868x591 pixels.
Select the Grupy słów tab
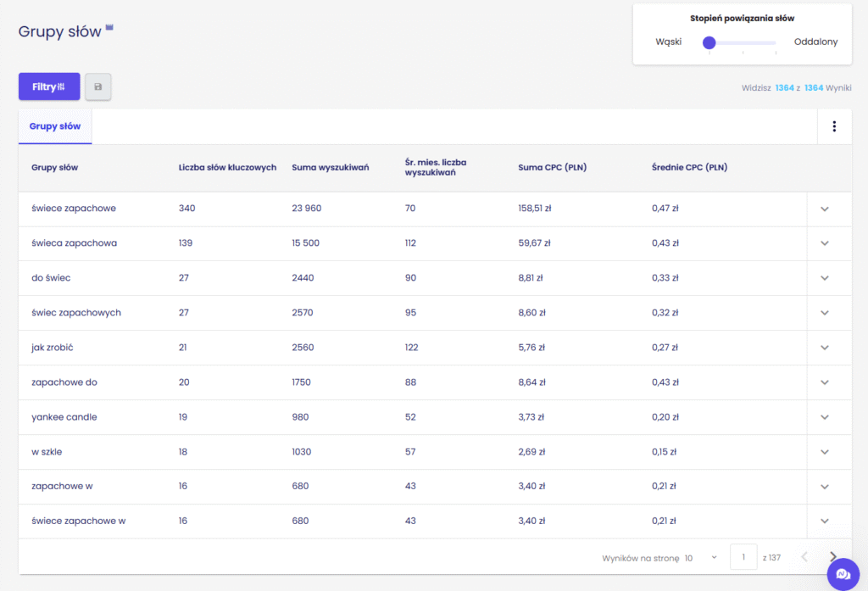[x=55, y=126]
